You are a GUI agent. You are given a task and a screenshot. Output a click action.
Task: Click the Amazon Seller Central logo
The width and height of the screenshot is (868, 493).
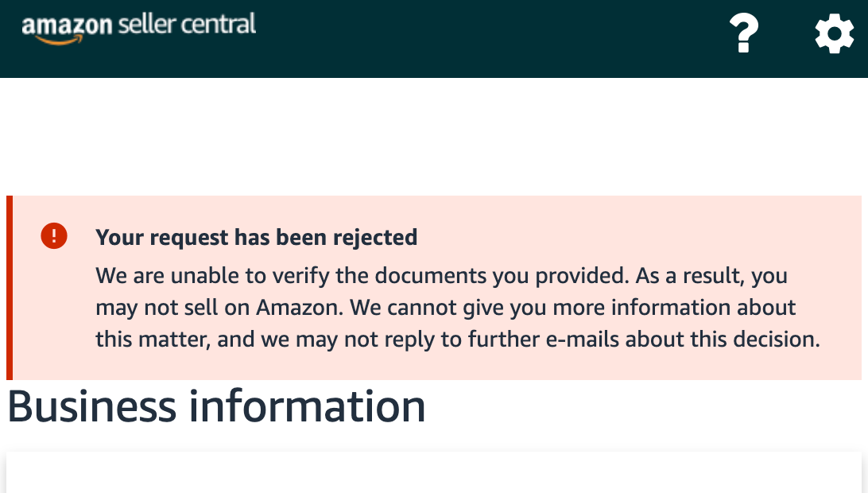(x=138, y=28)
